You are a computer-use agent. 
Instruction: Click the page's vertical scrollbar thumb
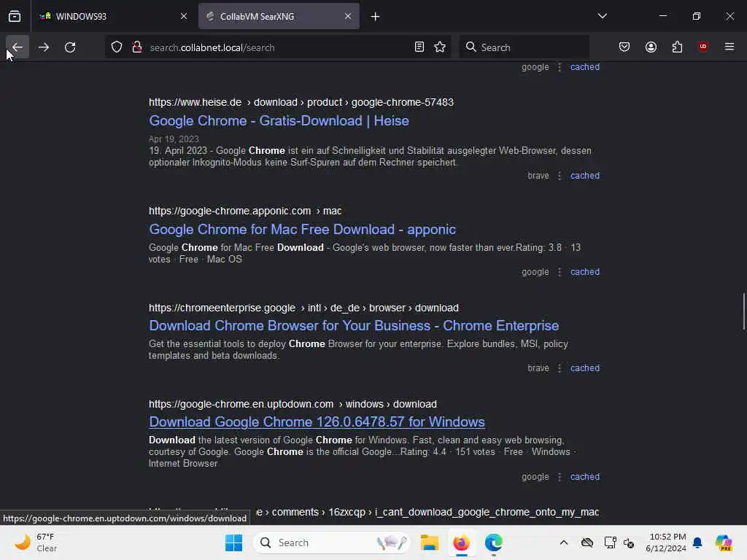[x=743, y=311]
